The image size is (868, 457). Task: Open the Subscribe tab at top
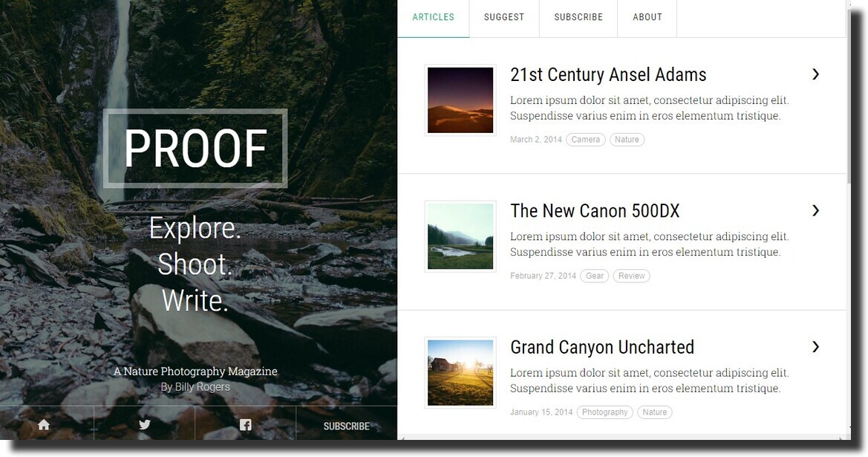pyautogui.click(x=578, y=17)
